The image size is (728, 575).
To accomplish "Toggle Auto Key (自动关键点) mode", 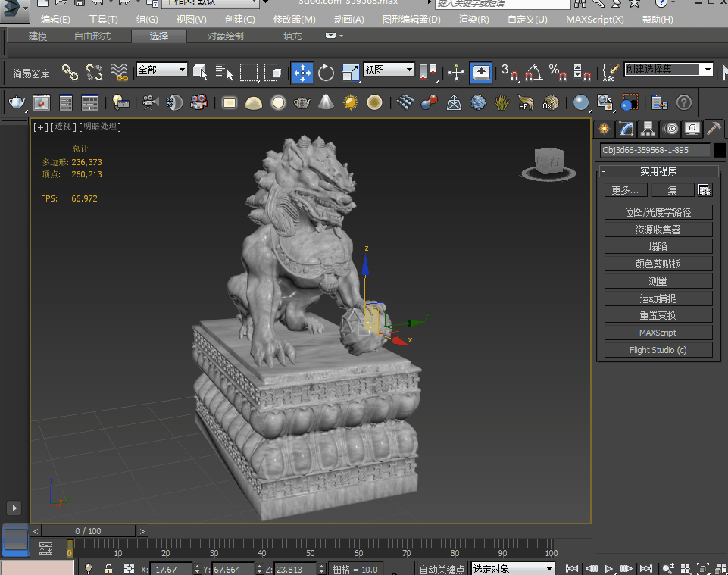I will pos(442,569).
